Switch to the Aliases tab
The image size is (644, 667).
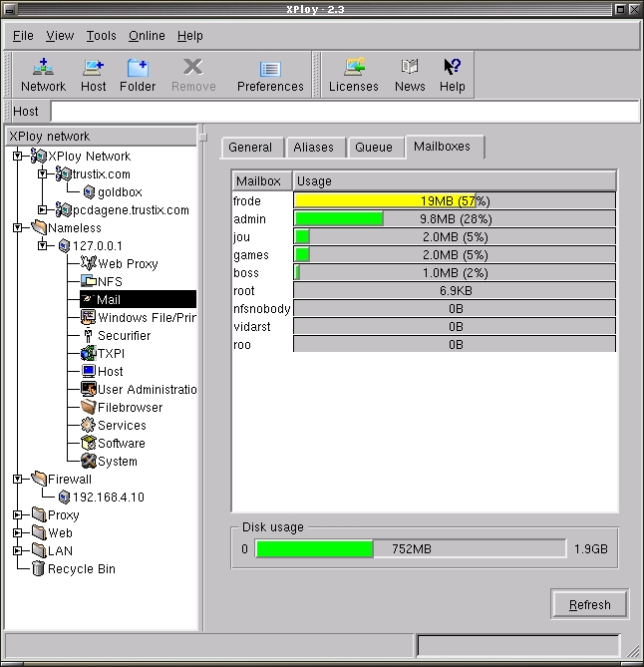313,148
